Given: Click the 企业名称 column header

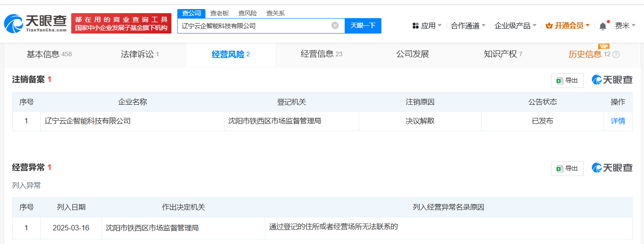Looking at the screenshot, I should (132, 102).
